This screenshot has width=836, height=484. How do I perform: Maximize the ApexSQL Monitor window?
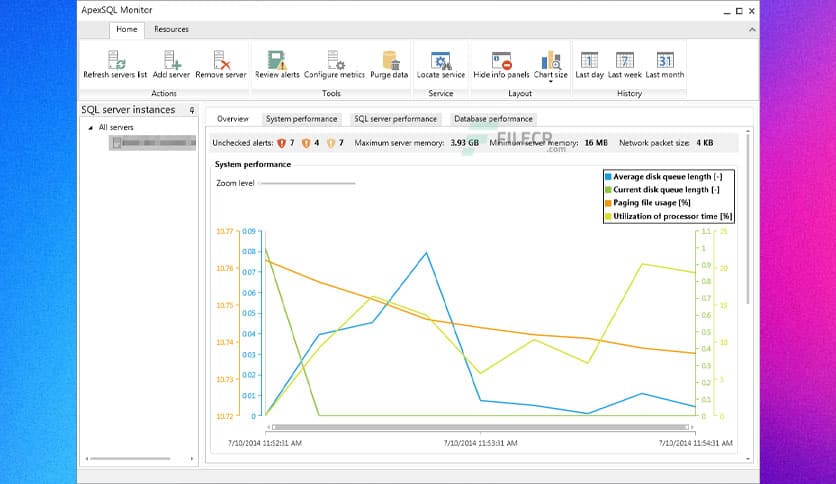tap(739, 11)
